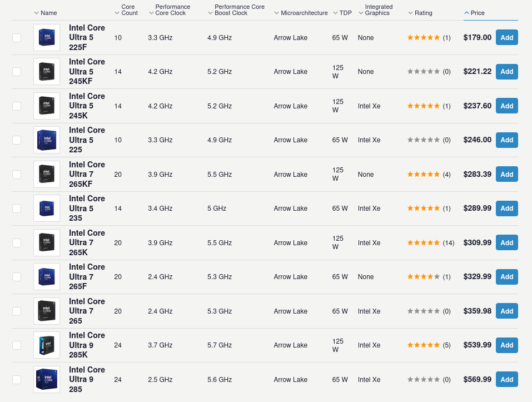Open the Intel Core Ultra 5 235 link

[87, 209]
